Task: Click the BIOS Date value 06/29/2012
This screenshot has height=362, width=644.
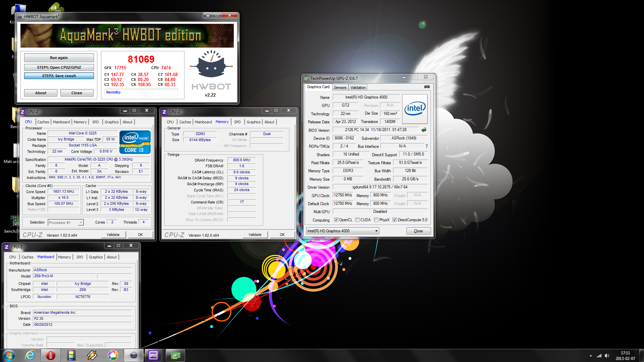Action: click(83, 325)
